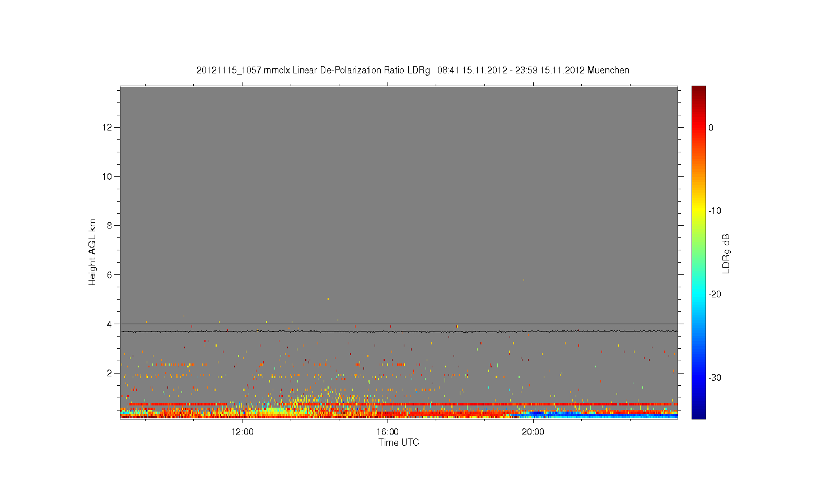Click the height tick label '4'

(x=110, y=324)
